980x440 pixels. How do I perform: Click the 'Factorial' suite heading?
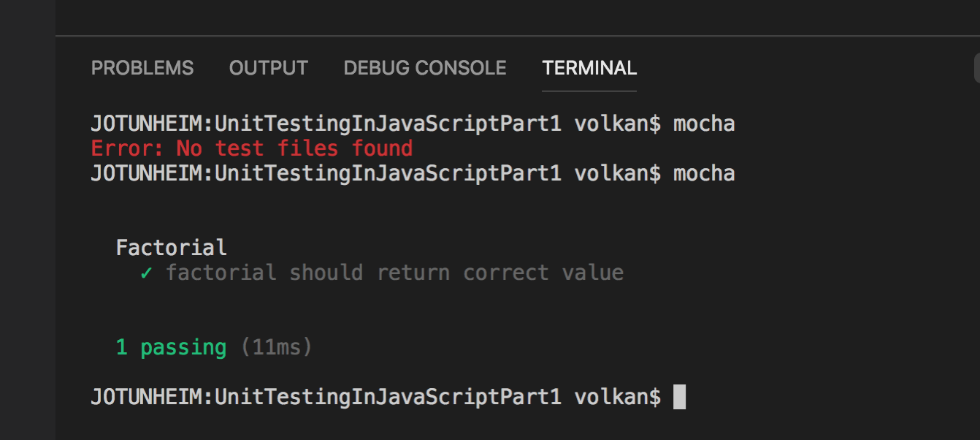point(172,248)
